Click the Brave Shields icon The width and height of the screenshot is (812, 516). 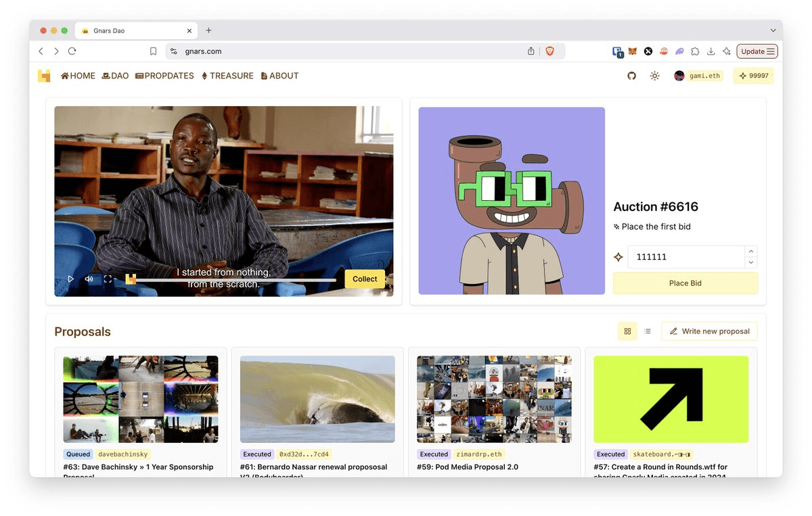coord(549,51)
